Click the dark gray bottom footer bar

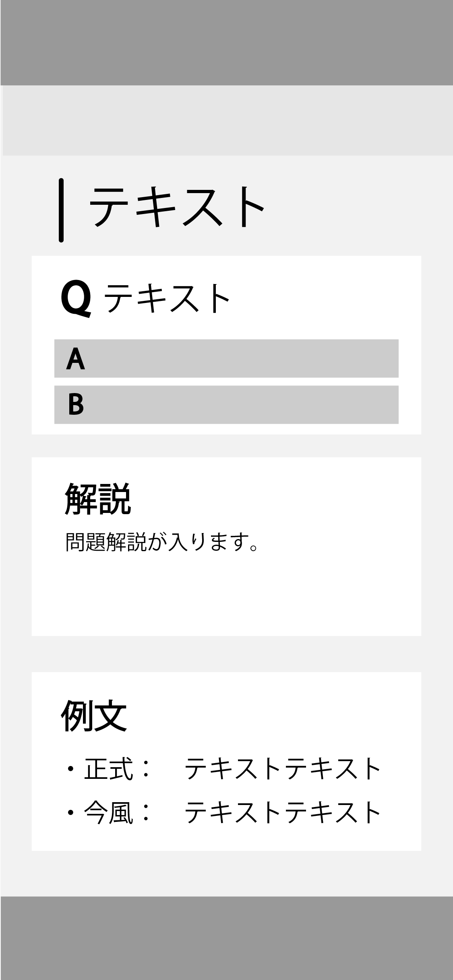226,938
